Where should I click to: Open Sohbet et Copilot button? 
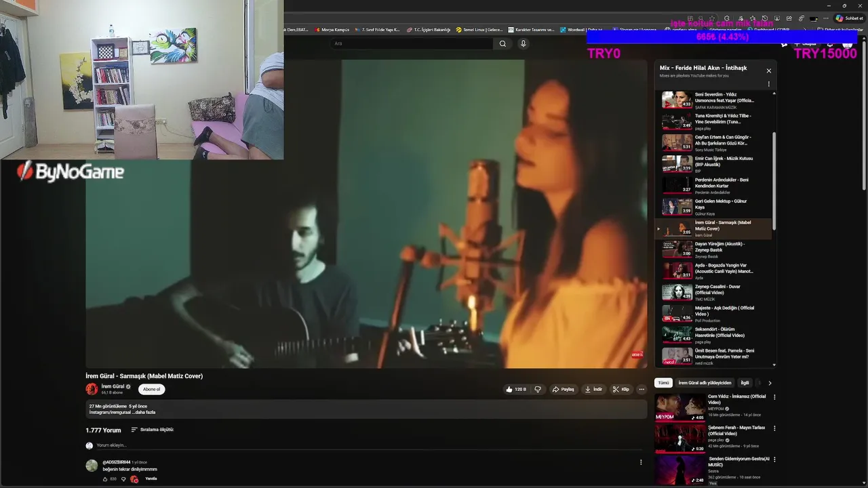click(849, 18)
